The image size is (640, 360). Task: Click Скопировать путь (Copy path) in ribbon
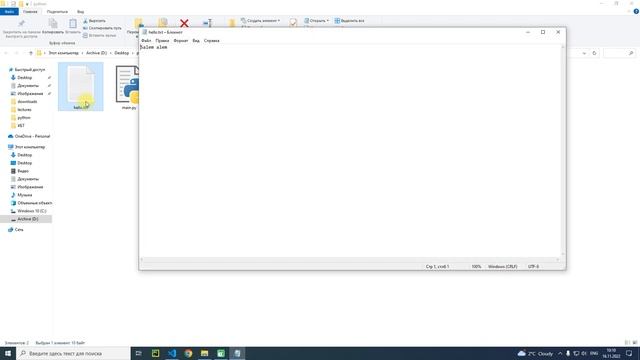102,28
